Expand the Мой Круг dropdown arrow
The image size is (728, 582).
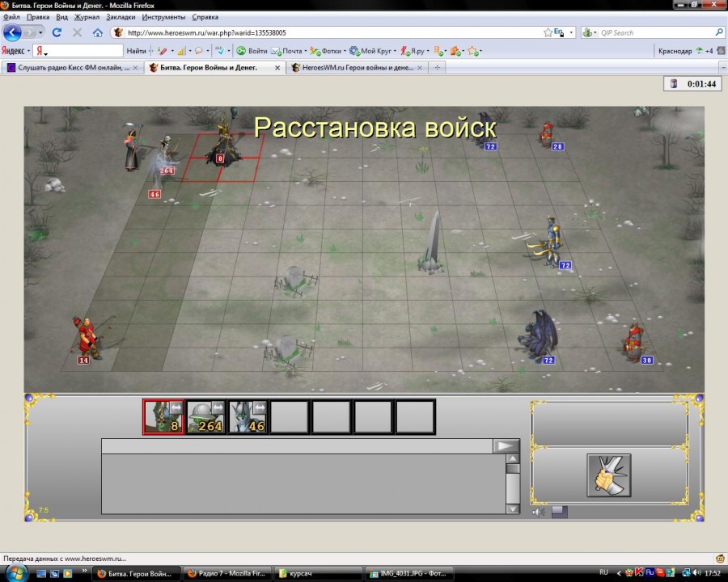pos(395,51)
